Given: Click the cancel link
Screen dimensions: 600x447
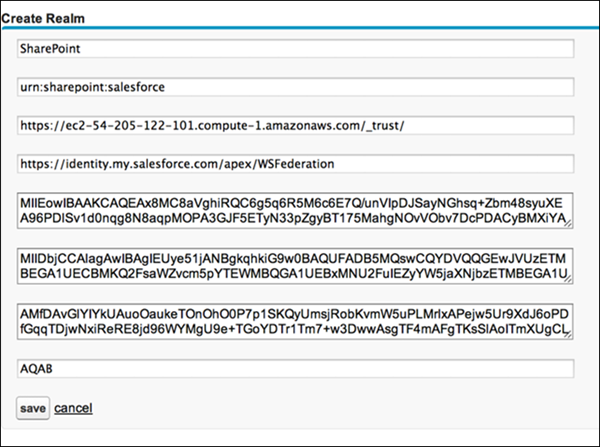Looking at the screenshot, I should pyautogui.click(x=73, y=408).
